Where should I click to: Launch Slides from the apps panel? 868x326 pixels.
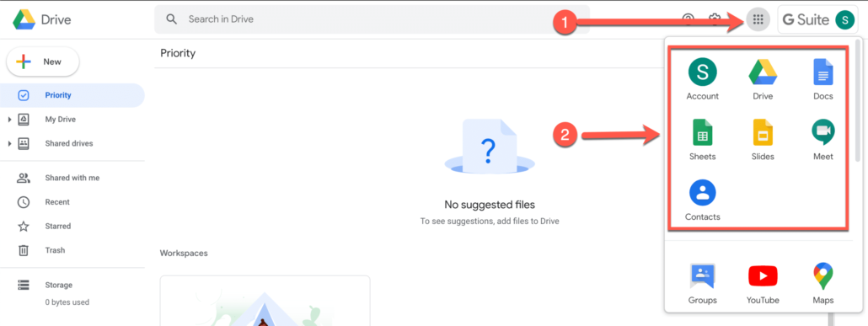tap(763, 140)
